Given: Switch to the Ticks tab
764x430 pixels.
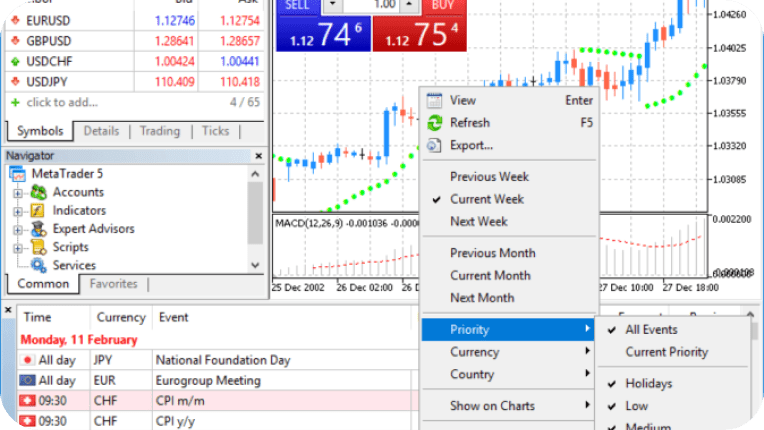Looking at the screenshot, I should (215, 131).
